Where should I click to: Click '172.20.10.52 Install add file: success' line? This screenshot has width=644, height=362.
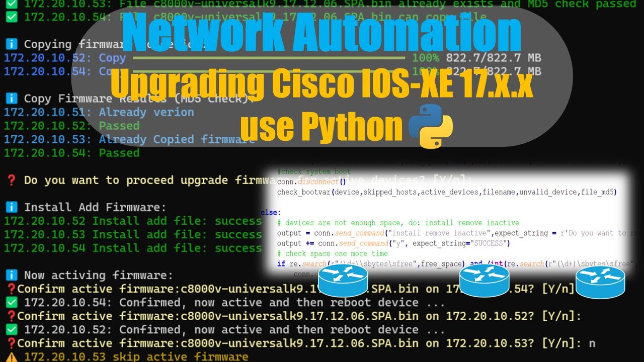pos(133,221)
